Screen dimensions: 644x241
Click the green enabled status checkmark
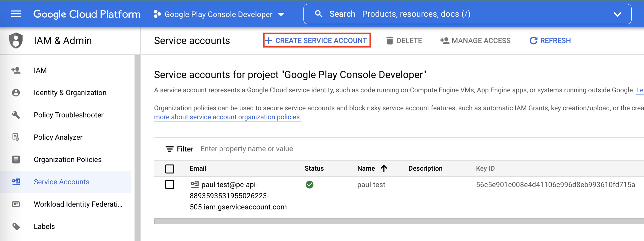[x=310, y=185]
